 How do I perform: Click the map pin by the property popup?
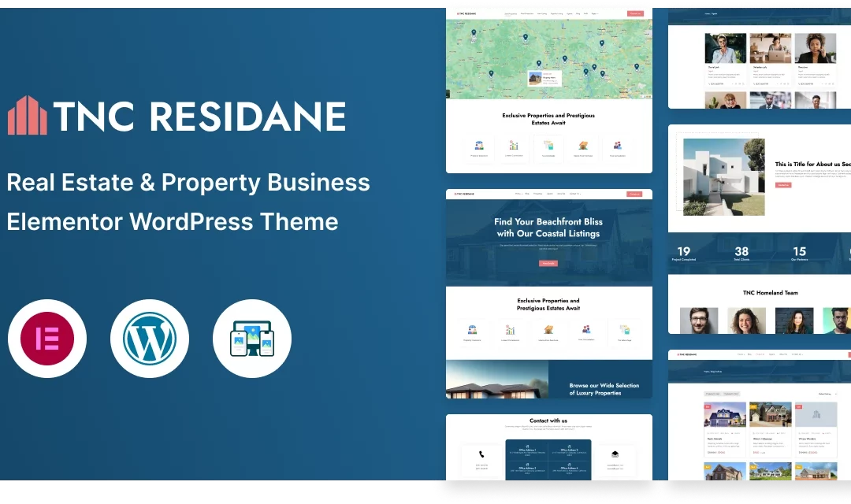(539, 64)
